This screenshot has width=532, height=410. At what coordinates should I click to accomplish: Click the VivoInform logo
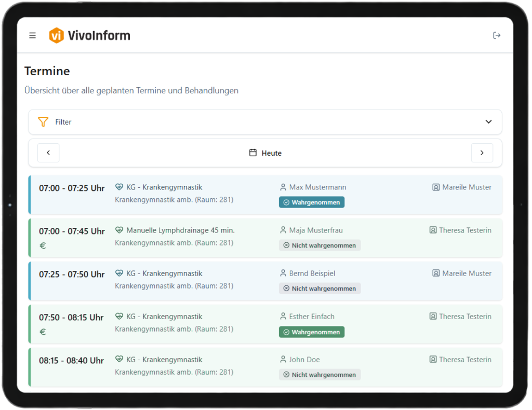(89, 35)
